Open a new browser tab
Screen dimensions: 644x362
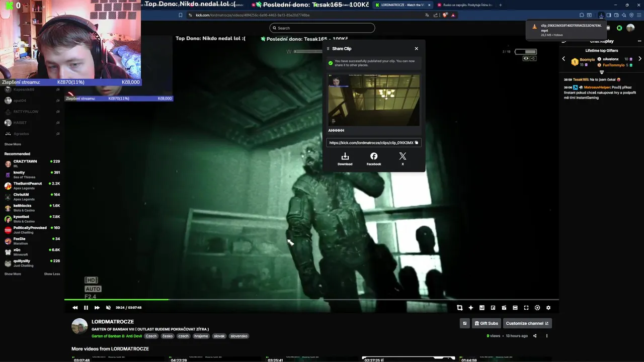pyautogui.click(x=500, y=5)
